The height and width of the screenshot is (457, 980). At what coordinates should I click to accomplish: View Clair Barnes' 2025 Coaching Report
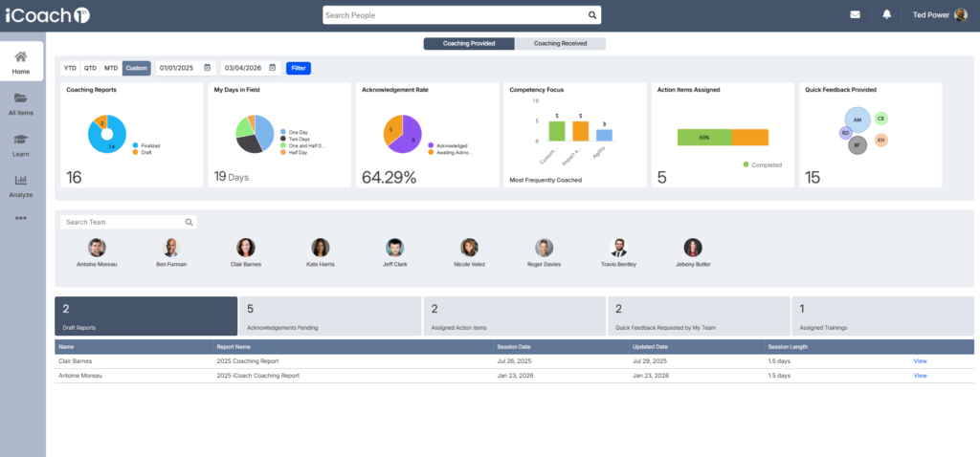(920, 361)
